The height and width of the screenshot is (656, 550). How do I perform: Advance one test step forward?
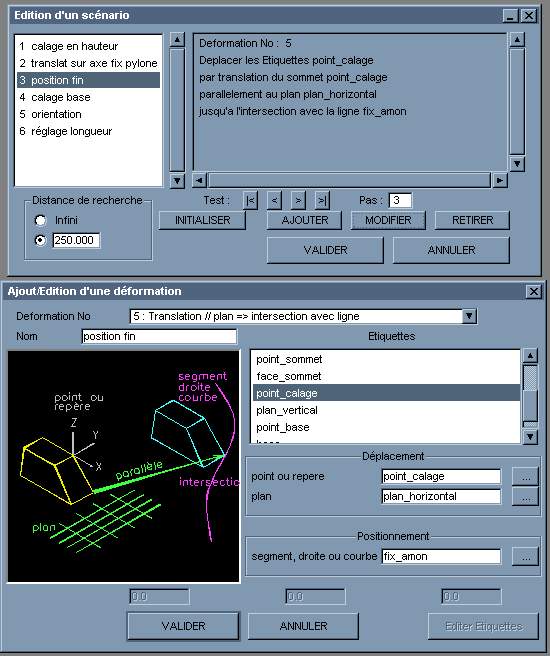click(298, 200)
